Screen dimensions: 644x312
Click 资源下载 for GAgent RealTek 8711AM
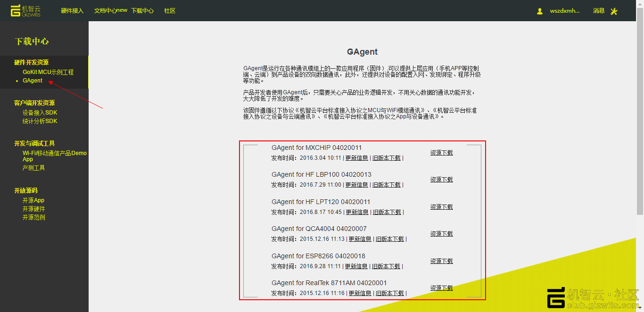(441, 288)
